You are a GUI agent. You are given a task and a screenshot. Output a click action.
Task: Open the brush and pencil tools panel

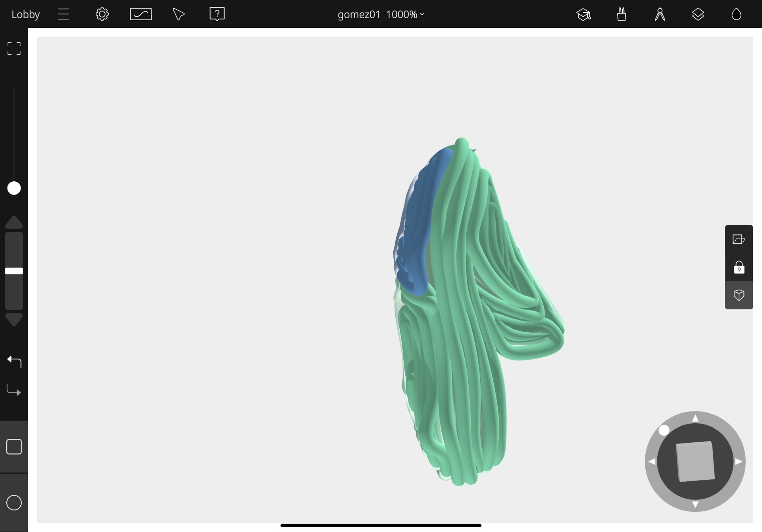pyautogui.click(x=622, y=15)
